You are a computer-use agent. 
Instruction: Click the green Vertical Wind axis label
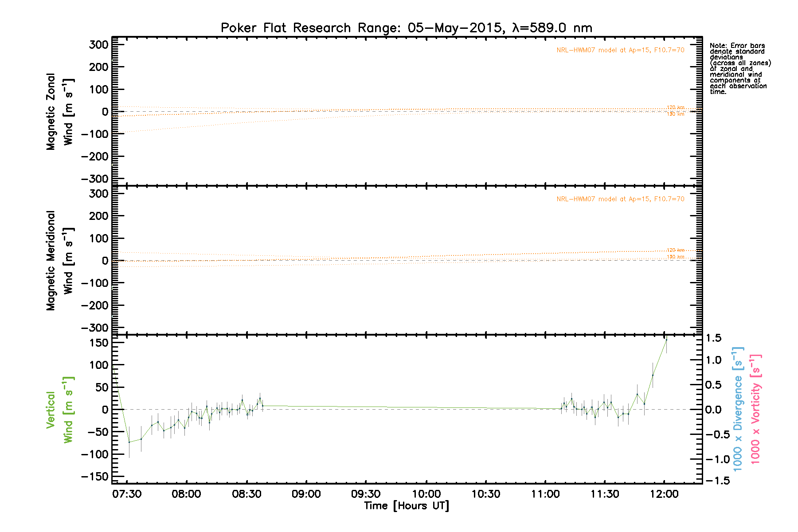(59, 410)
